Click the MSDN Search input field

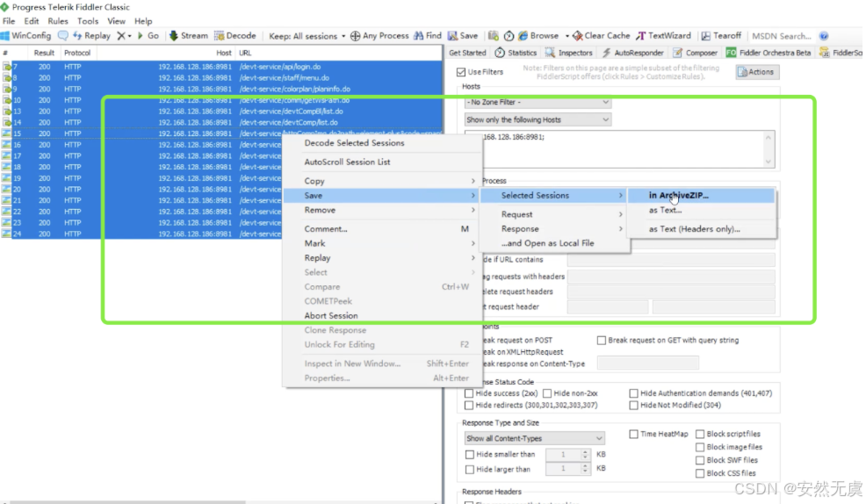(x=781, y=36)
